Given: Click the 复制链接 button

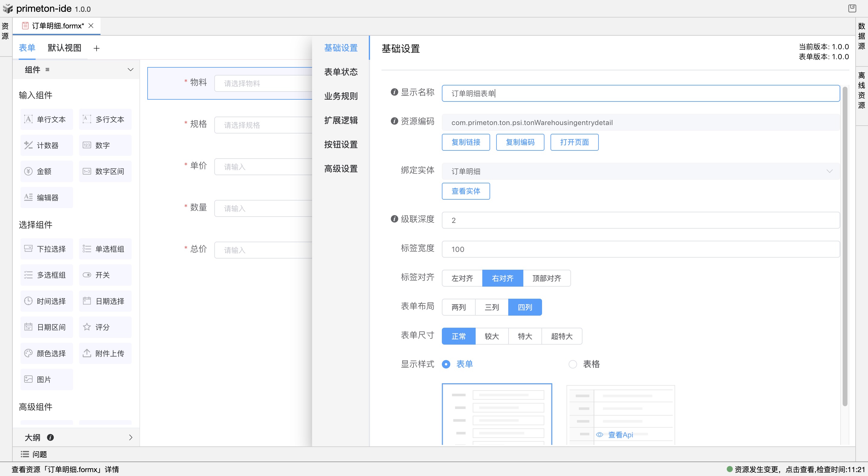Looking at the screenshot, I should 466,142.
